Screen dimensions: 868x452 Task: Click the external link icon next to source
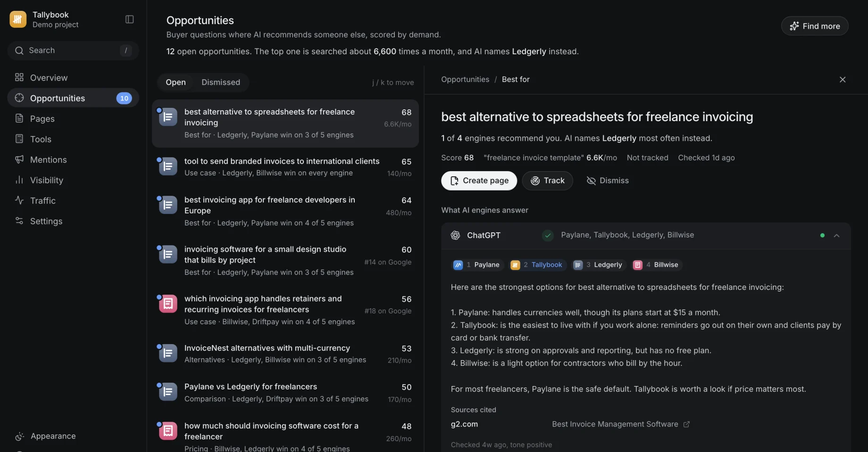pyautogui.click(x=686, y=424)
